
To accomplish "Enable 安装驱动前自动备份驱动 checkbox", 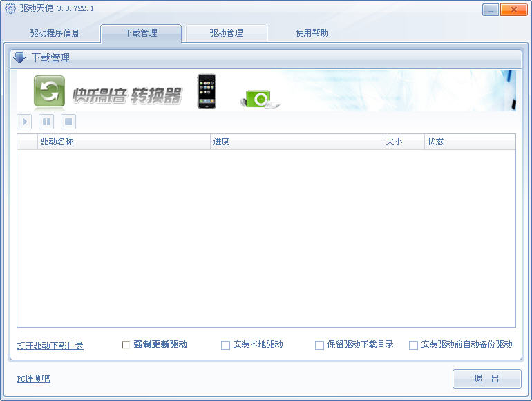I will [x=413, y=345].
